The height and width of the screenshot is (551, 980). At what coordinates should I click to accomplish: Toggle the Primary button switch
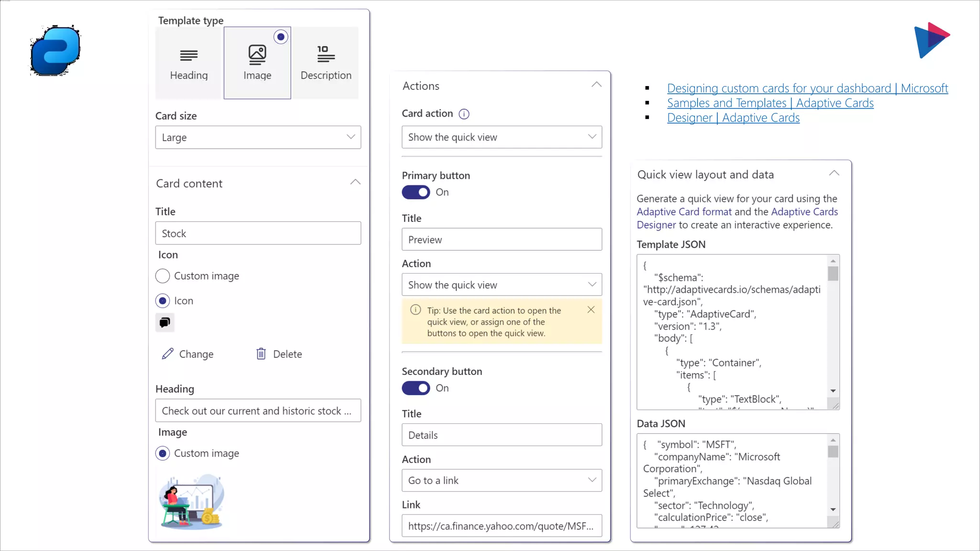[416, 192]
